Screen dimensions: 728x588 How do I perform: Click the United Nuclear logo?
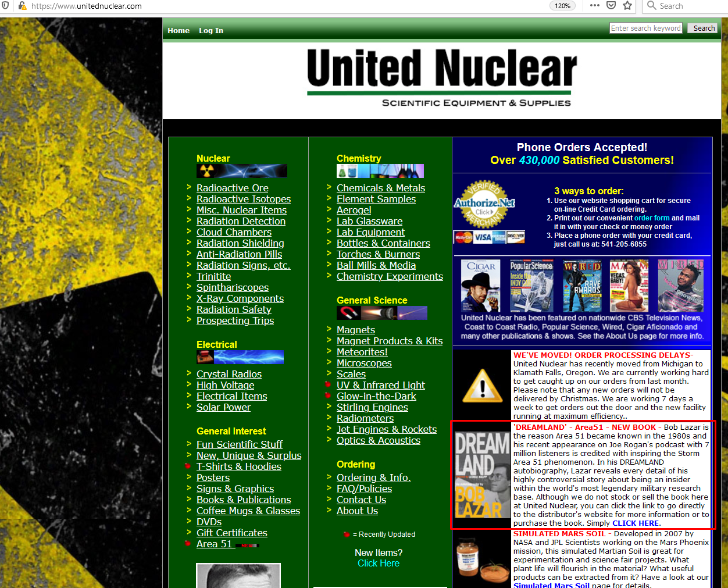(x=442, y=77)
